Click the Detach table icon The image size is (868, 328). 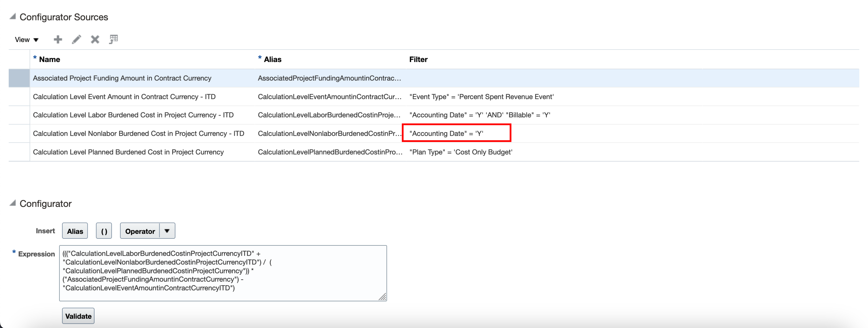(114, 39)
